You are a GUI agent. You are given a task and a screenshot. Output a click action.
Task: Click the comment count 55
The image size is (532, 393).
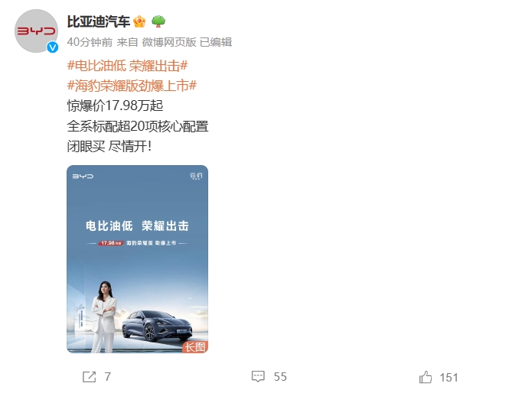point(280,377)
